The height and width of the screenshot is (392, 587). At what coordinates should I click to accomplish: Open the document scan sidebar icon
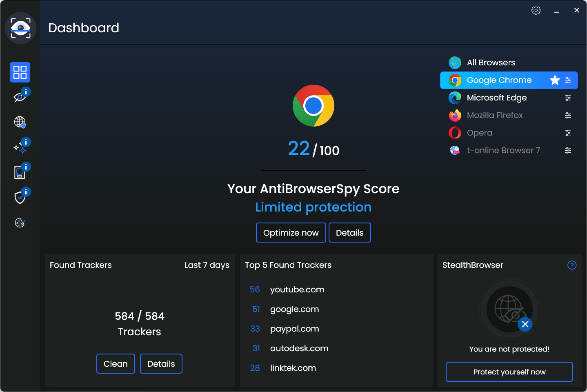pyautogui.click(x=20, y=172)
